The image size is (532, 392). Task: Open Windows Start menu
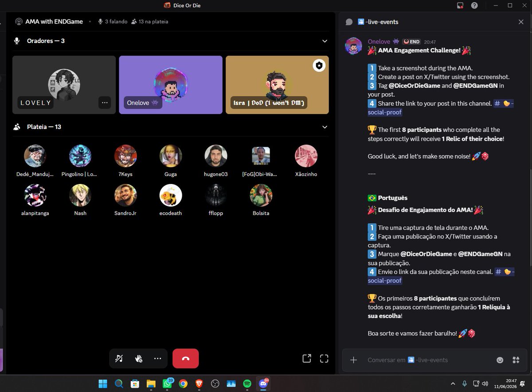102,384
